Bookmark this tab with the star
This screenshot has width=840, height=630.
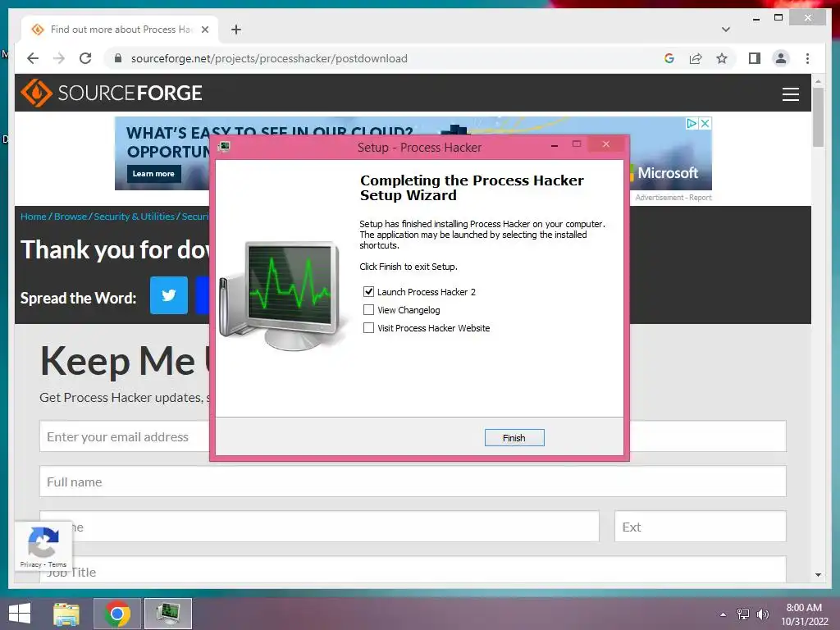coord(722,58)
